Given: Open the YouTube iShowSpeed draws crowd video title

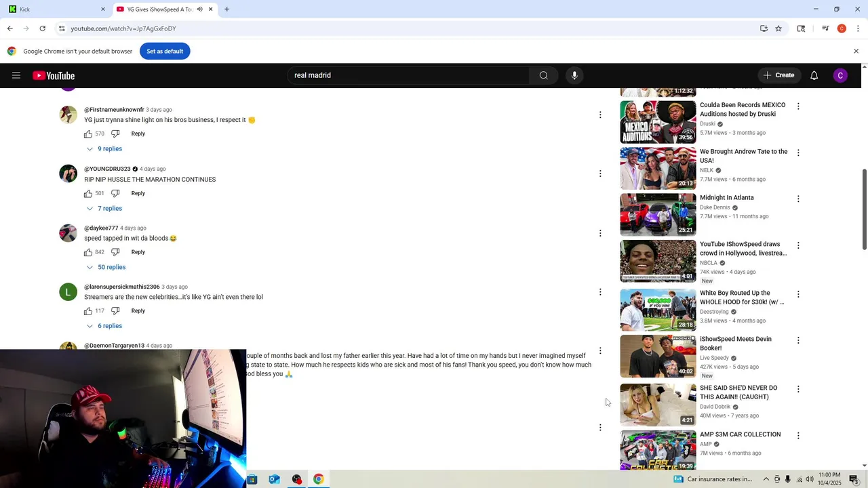Looking at the screenshot, I should tap(743, 249).
